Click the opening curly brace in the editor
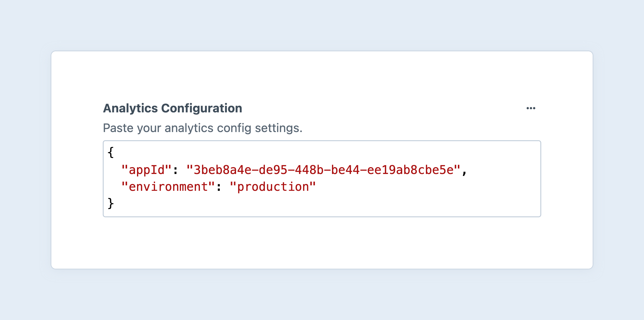This screenshot has height=320, width=644. pyautogui.click(x=111, y=152)
